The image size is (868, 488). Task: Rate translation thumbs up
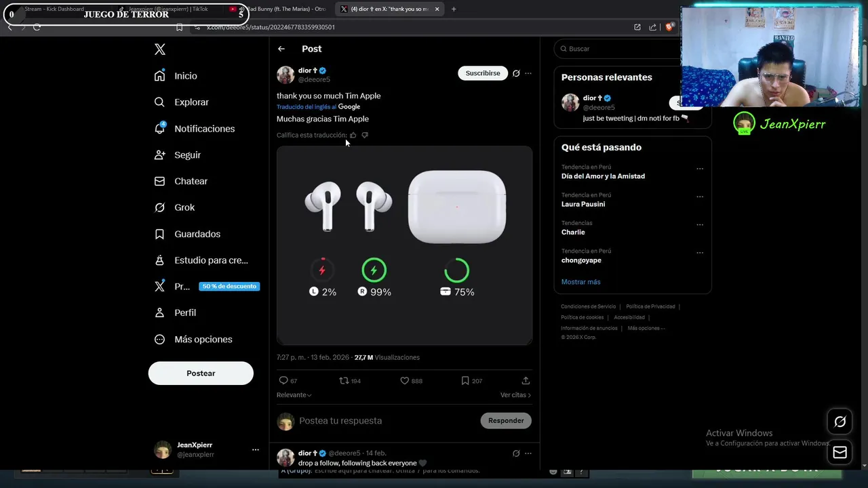353,136
